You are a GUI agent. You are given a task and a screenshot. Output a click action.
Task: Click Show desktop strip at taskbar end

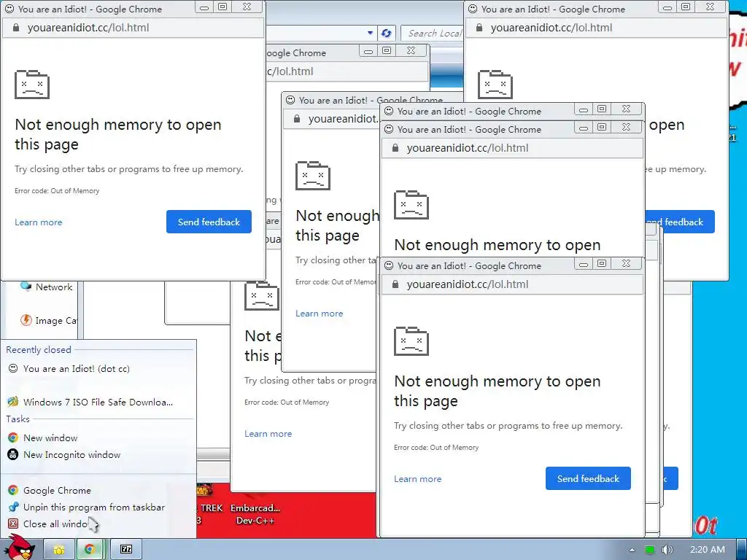(x=742, y=550)
